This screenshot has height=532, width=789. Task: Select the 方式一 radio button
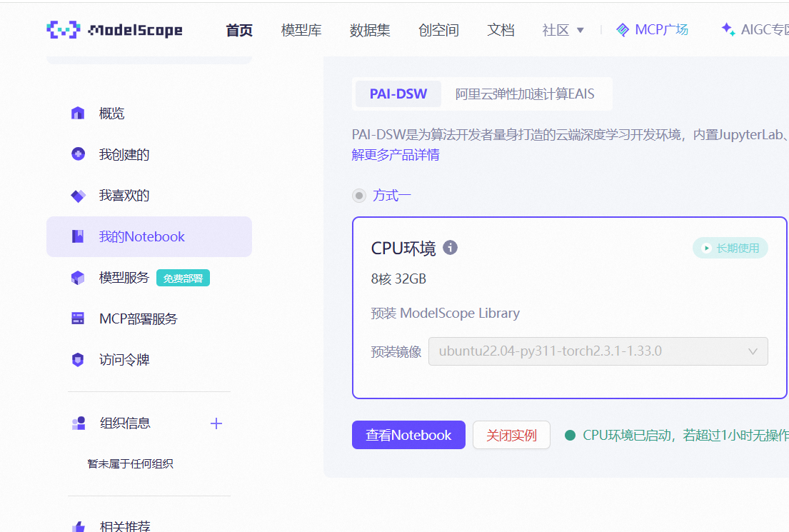(358, 195)
